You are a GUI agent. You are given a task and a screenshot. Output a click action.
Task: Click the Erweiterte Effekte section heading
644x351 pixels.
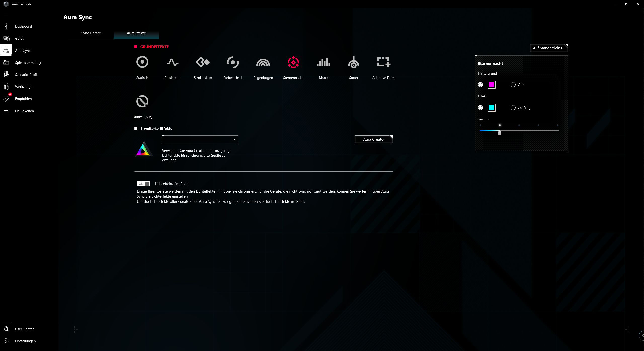pyautogui.click(x=156, y=129)
